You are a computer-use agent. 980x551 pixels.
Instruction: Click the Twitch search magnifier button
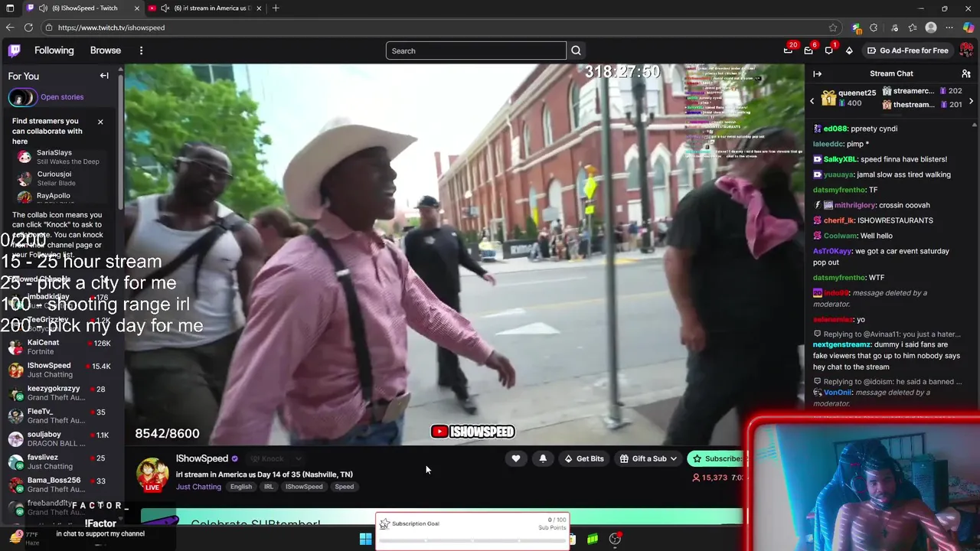(576, 51)
